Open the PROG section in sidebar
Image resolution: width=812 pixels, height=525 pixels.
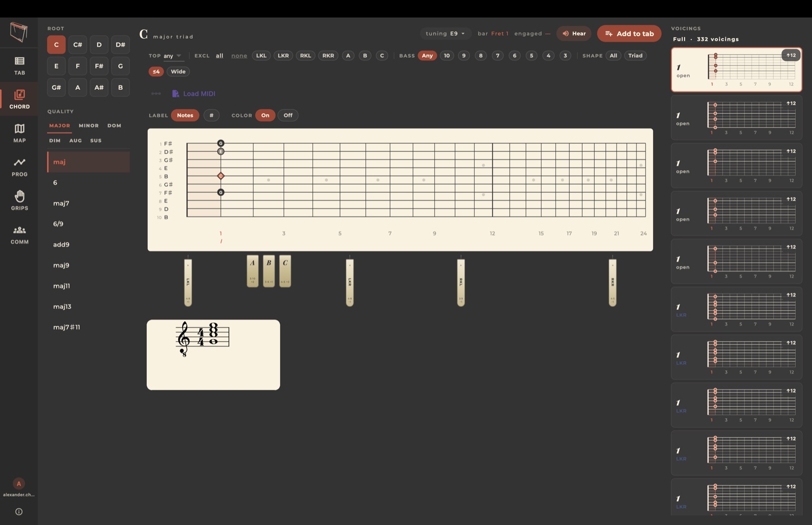pyautogui.click(x=19, y=167)
